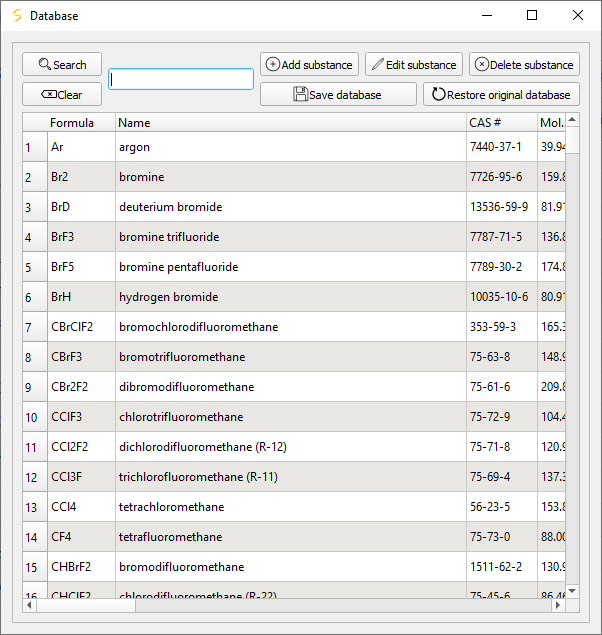Select the 'bromotrifluoromethane' cell

pos(291,357)
